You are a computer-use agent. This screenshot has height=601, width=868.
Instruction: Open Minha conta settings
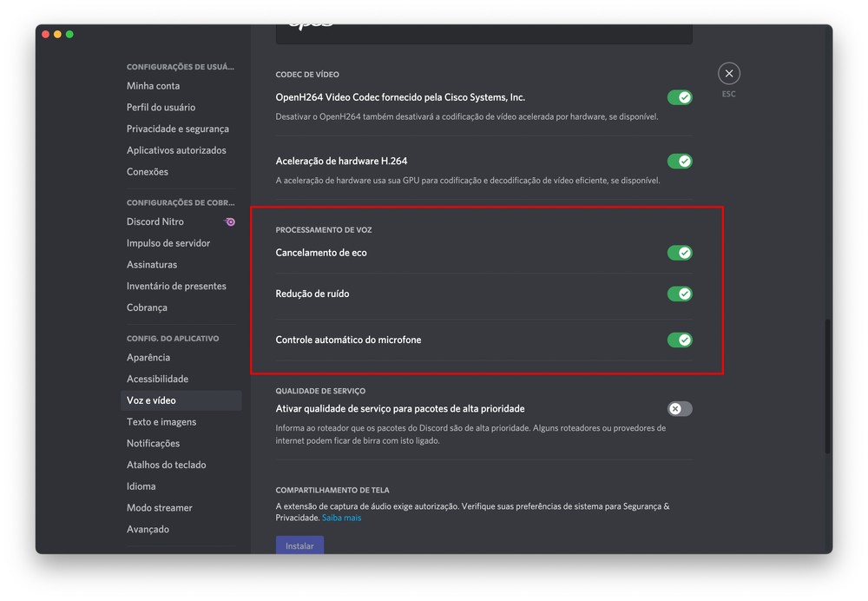[x=154, y=86]
